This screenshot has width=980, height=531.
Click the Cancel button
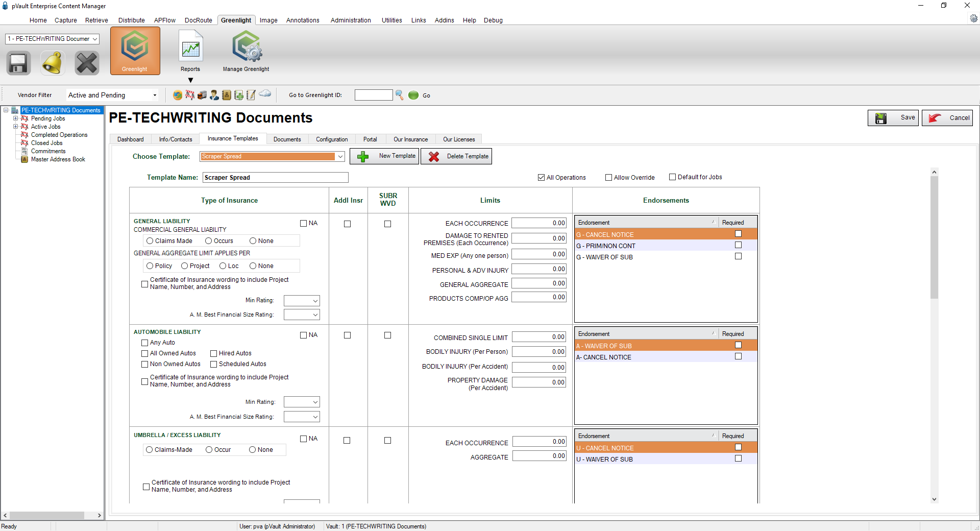[947, 118]
